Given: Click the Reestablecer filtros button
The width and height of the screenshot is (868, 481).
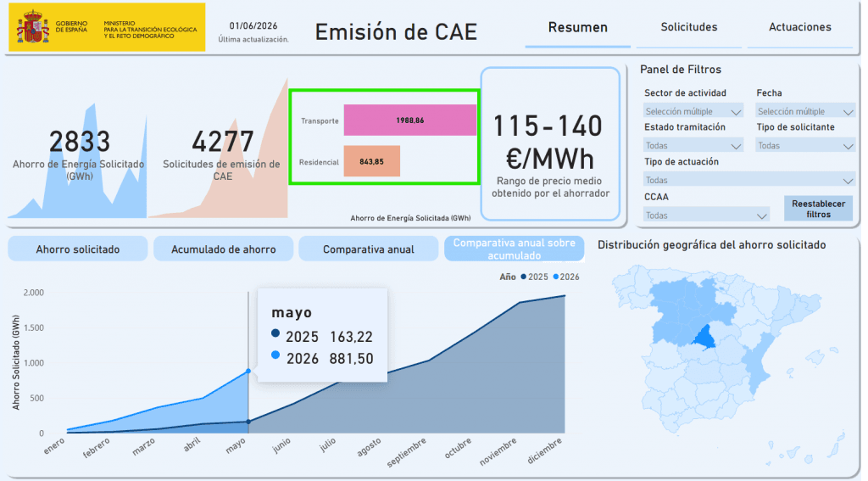Looking at the screenshot, I should tap(818, 209).
